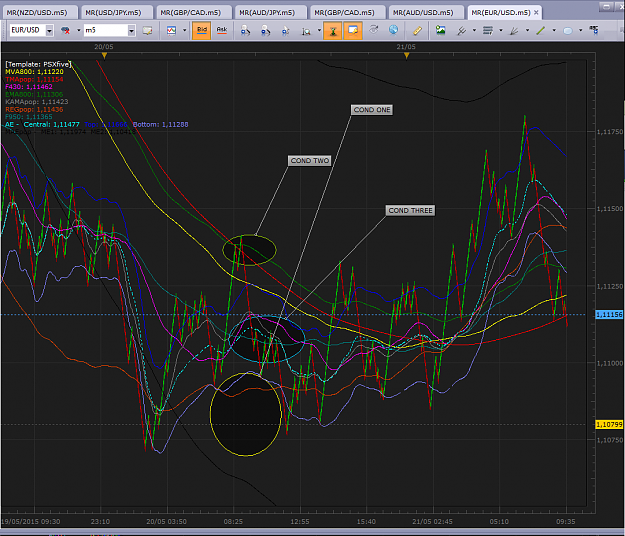Select the ellipse shape drawing tool
The image size is (625, 536).
point(568,31)
